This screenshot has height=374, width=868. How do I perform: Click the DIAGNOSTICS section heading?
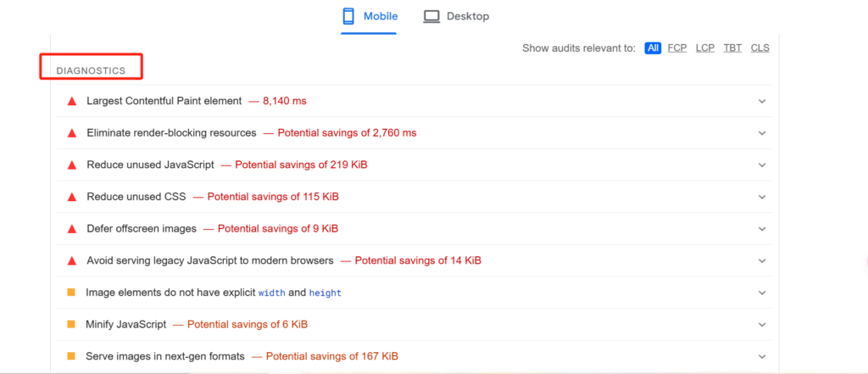[x=91, y=71]
